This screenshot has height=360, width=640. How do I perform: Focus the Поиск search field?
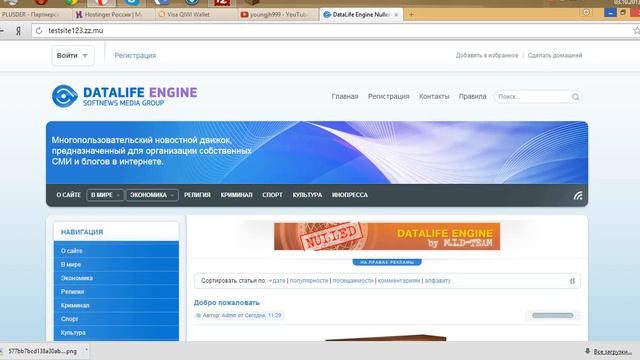tap(533, 97)
